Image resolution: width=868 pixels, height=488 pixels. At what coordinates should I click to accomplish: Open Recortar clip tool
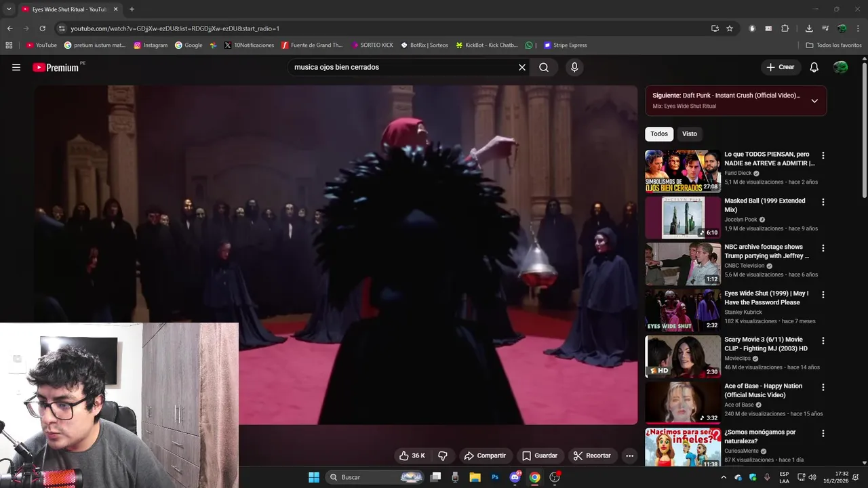pos(592,455)
